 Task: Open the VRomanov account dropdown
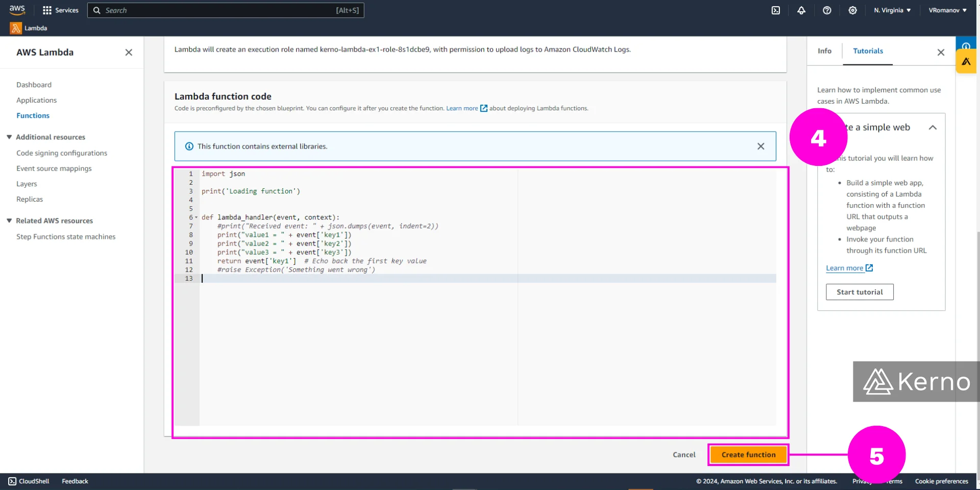947,10
